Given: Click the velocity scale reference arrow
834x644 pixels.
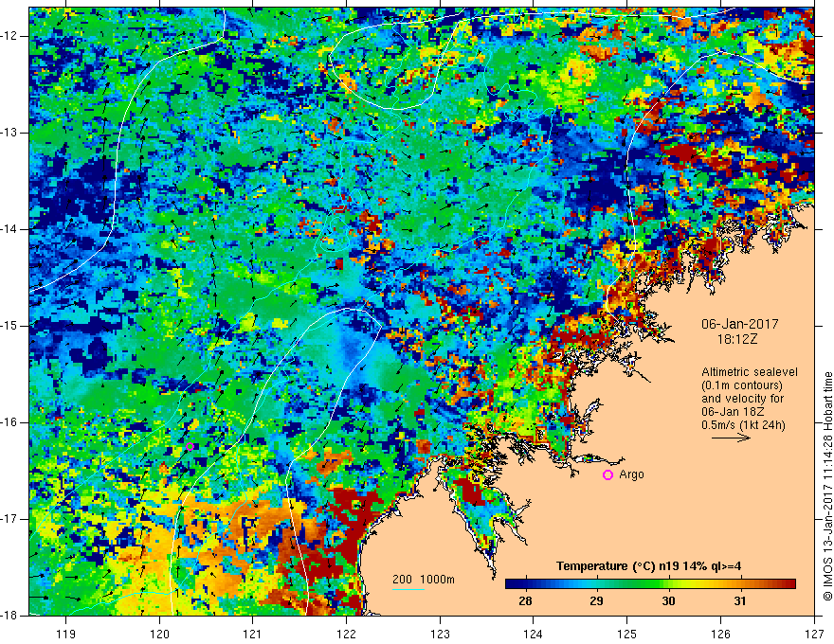Looking at the screenshot, I should (732, 438).
